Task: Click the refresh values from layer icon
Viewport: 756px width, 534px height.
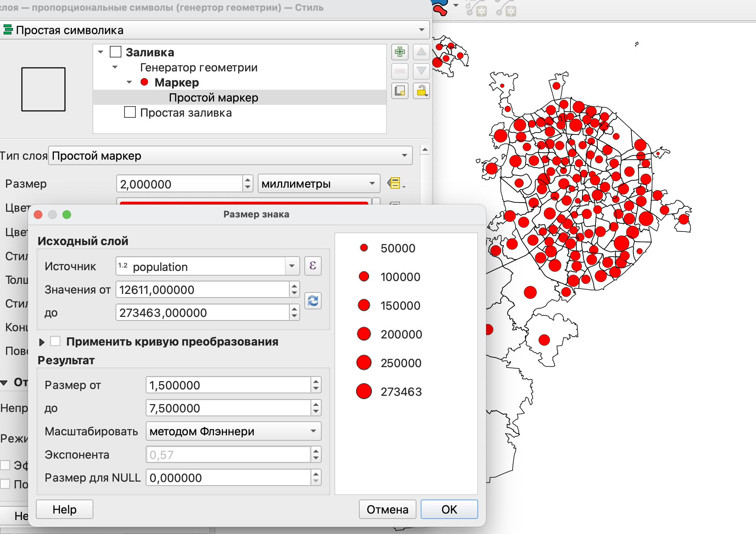Action: tap(313, 301)
